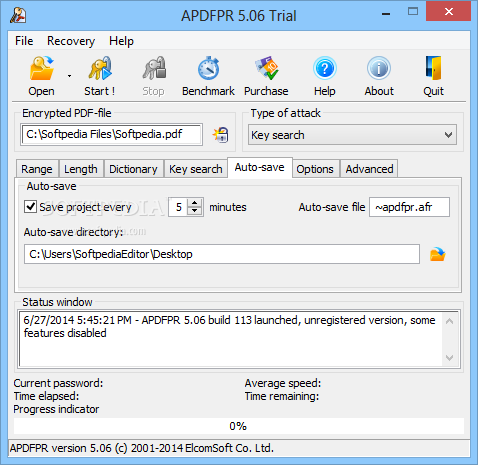
Task: Click the Open toolbar icon
Action: (41, 68)
